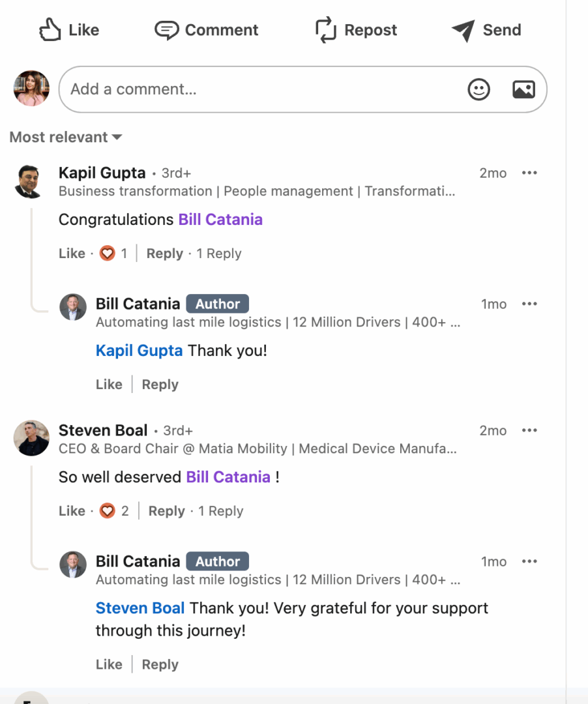Click Bill Catania's profile avatar
Image resolution: width=588 pixels, height=704 pixels.
coord(73,306)
